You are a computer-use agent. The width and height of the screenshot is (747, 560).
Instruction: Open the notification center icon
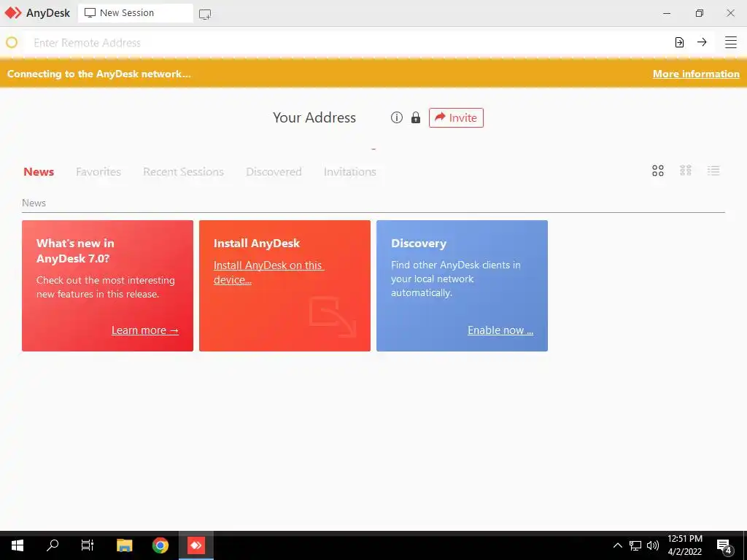tap(724, 546)
